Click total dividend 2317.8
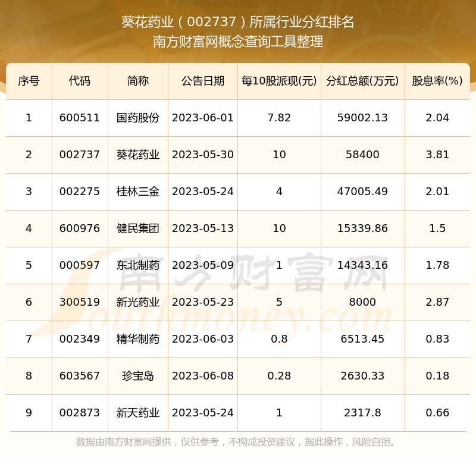Screen dimensions: 476x458 [362, 413]
